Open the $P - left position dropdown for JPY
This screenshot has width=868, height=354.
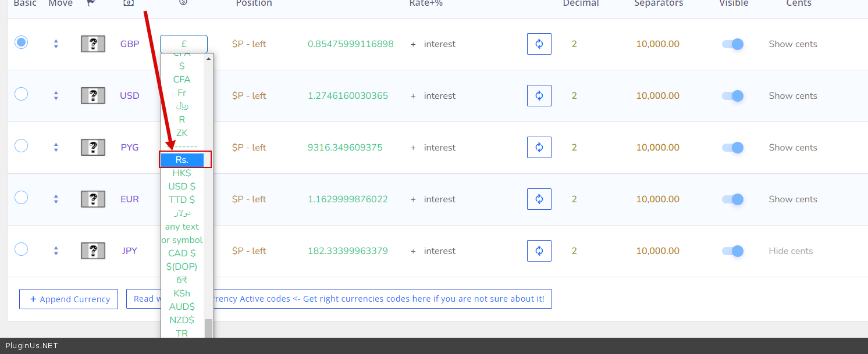[x=249, y=251]
